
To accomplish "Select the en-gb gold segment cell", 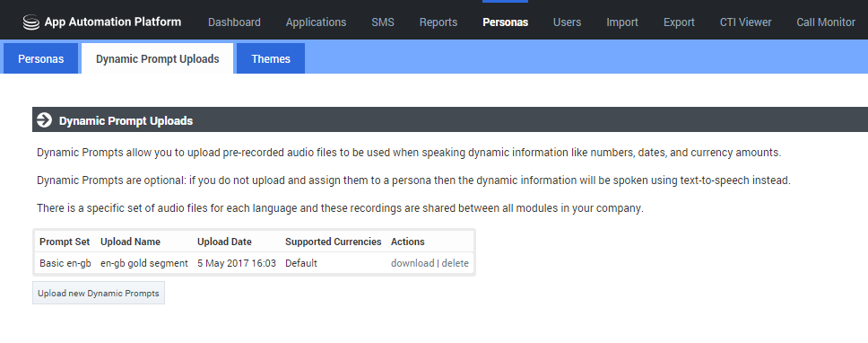I will coord(144,263).
